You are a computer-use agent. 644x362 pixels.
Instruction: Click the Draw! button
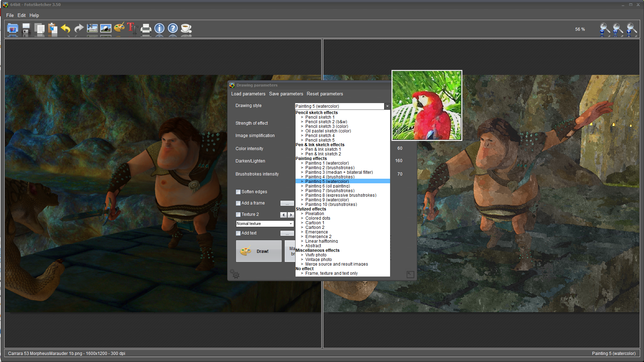pos(259,251)
